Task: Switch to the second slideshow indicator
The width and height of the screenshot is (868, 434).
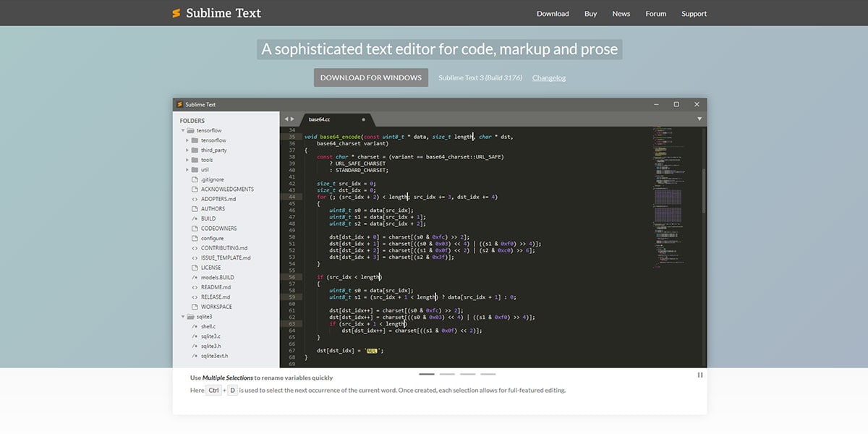Action: 447,374
